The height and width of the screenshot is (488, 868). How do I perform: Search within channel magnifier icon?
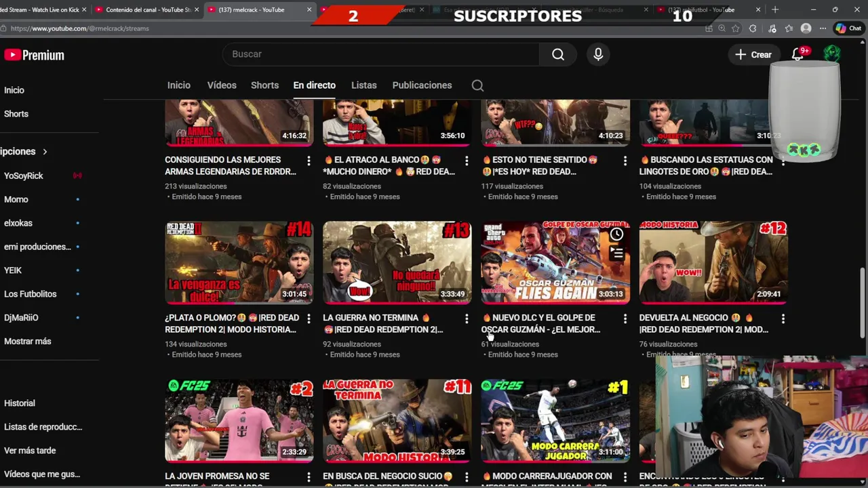pos(477,85)
